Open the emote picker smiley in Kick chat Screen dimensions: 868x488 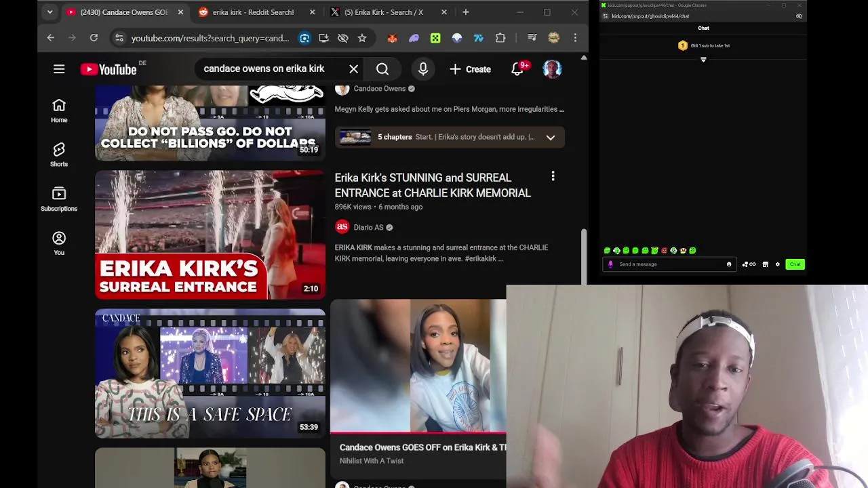click(x=729, y=264)
